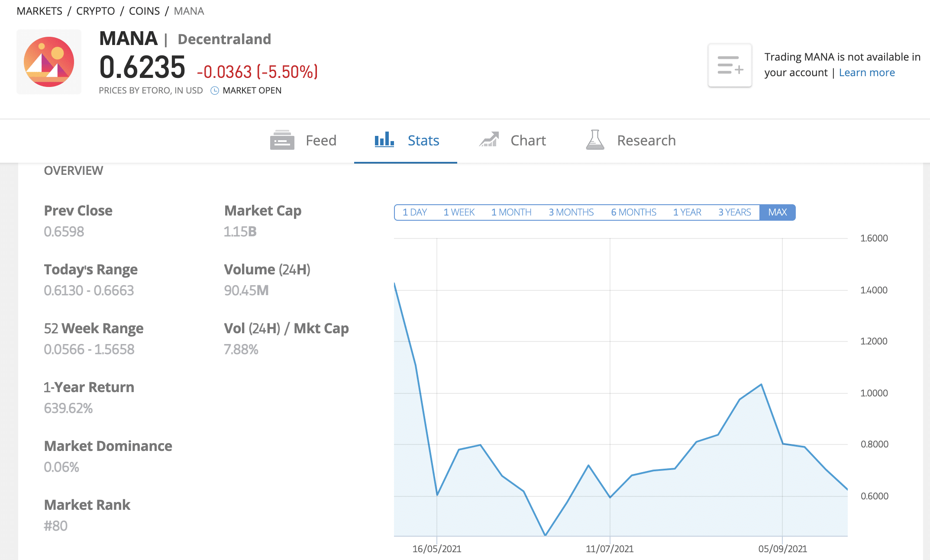Click the Decentraland MANA coin logo

49,62
